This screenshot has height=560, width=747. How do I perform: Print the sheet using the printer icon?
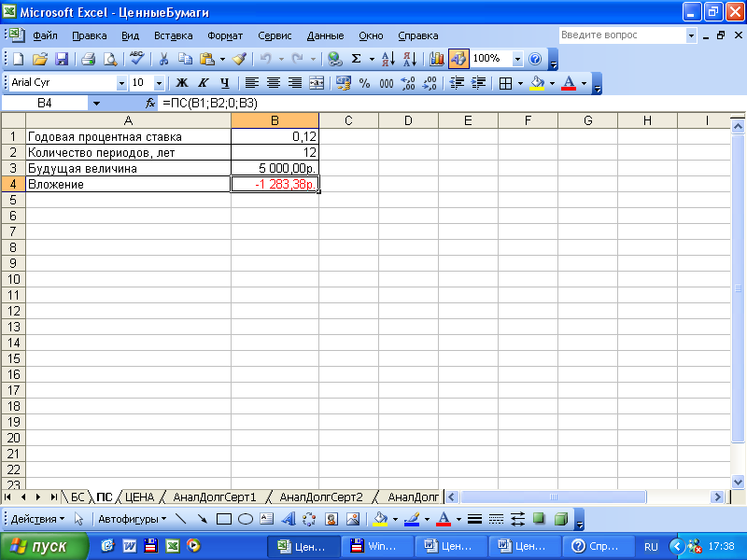[x=88, y=59]
